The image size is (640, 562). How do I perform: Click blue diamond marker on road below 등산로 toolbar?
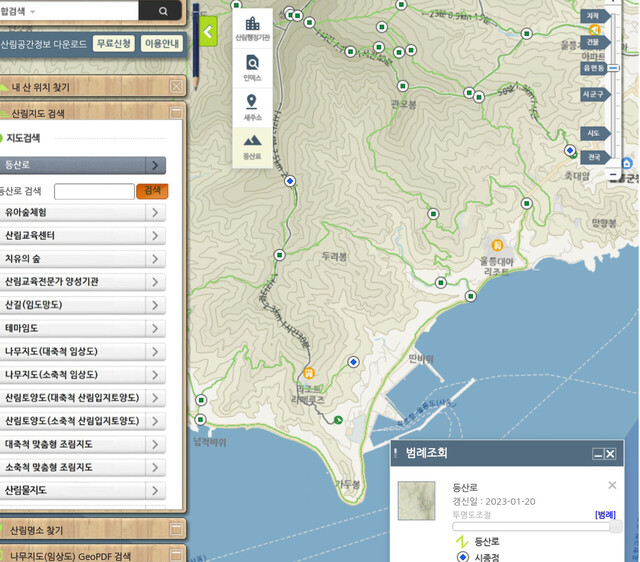pyautogui.click(x=290, y=181)
